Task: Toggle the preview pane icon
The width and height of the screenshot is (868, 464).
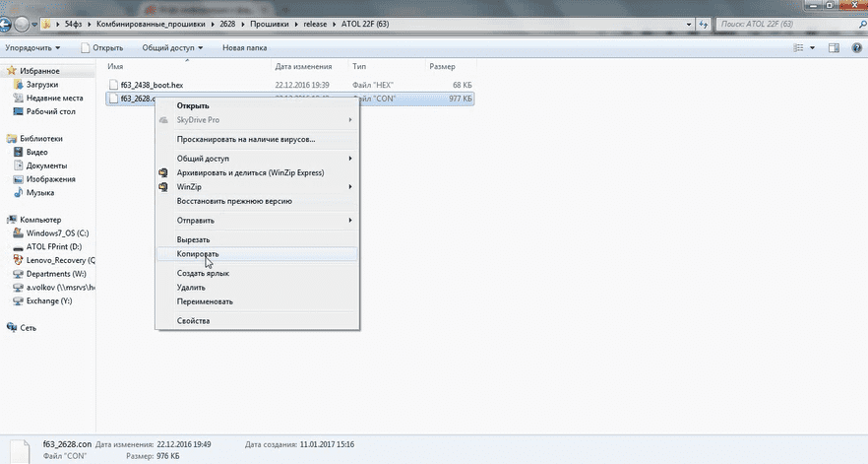Action: click(x=833, y=47)
